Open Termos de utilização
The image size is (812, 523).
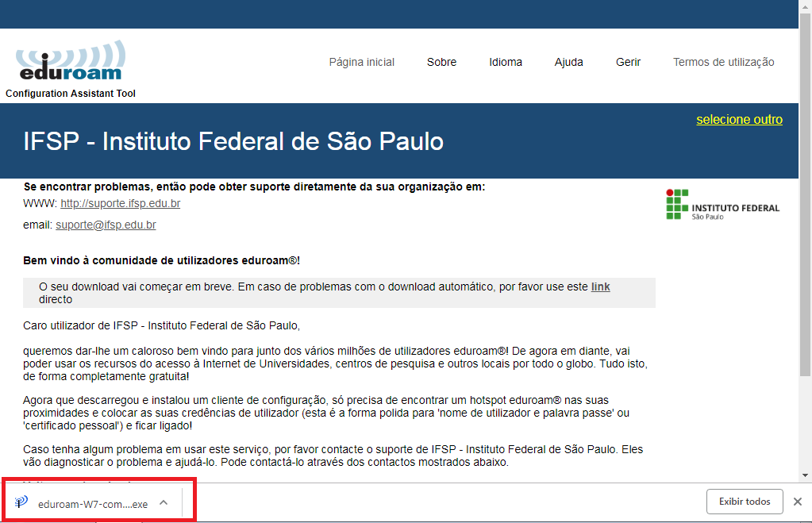[x=723, y=62]
